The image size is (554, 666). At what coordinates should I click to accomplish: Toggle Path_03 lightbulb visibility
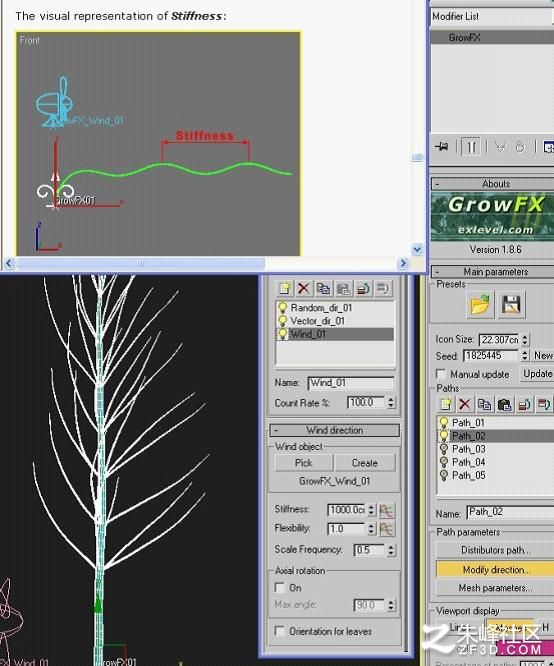(x=444, y=449)
